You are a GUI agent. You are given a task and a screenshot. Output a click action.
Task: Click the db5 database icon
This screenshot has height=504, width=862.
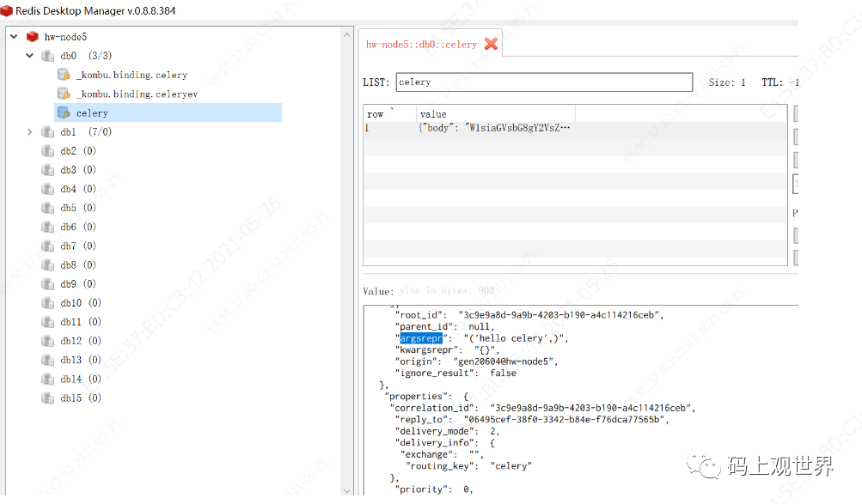click(x=48, y=208)
